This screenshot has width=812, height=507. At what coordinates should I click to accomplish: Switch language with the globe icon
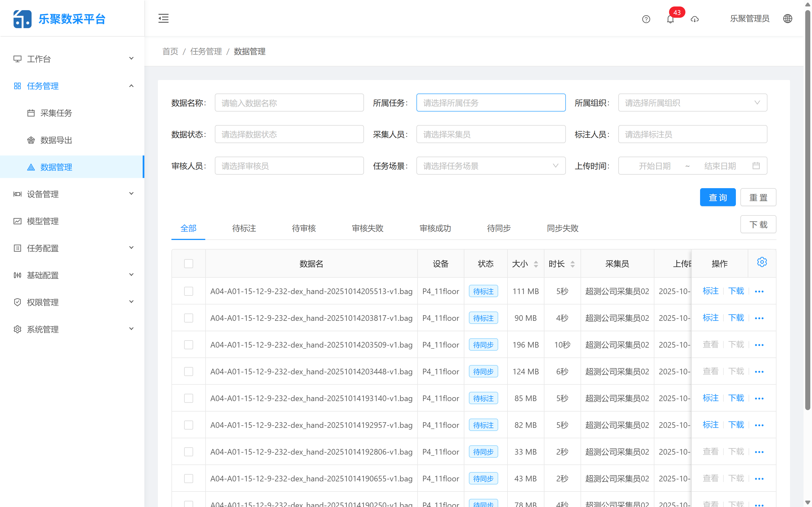[787, 18]
